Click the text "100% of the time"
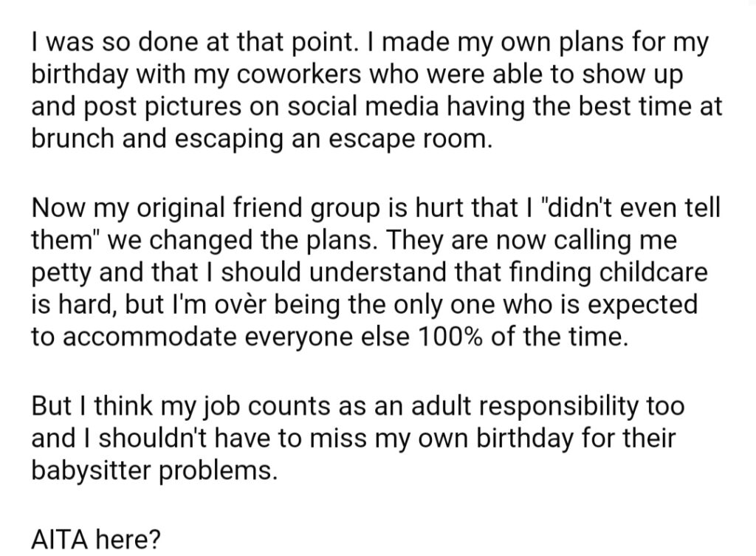Viewport: 756px width, 556px height. coord(523,337)
